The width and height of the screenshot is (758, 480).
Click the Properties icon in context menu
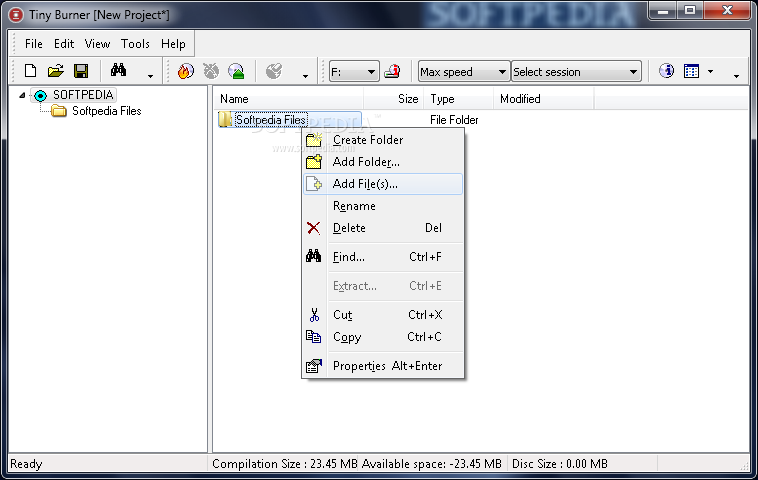pyautogui.click(x=314, y=366)
